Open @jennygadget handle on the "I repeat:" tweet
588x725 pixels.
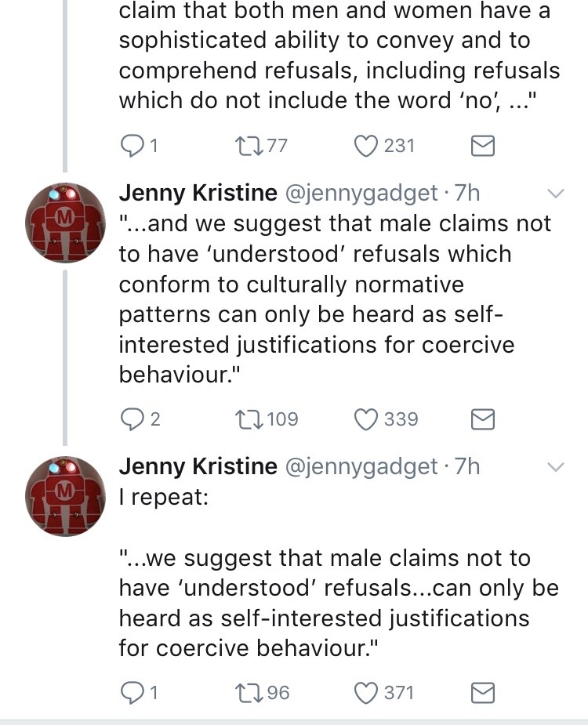[x=360, y=466]
